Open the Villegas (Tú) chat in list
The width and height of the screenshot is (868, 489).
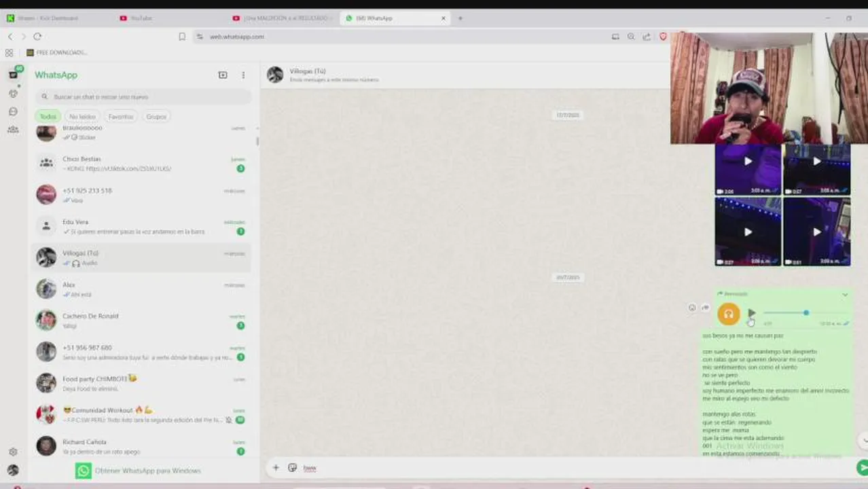[x=141, y=257]
